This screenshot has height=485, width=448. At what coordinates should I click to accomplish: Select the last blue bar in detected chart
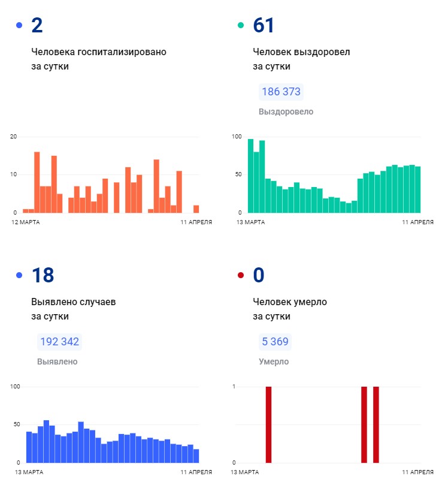click(196, 456)
